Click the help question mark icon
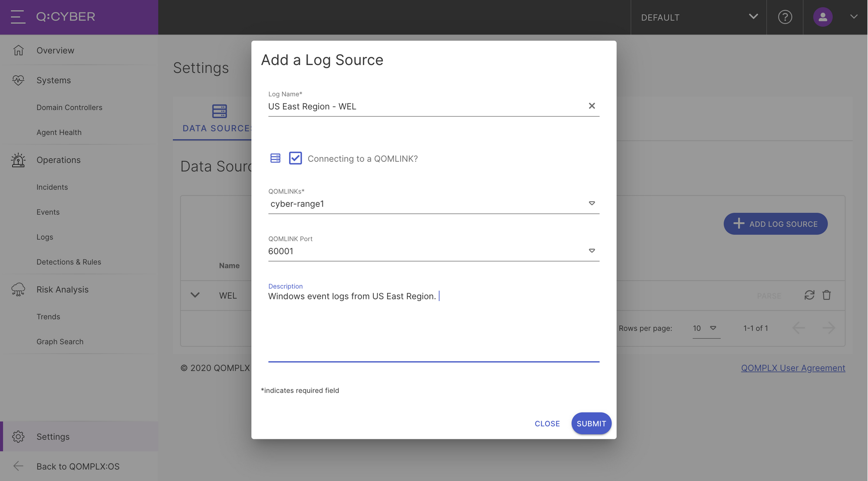Screen dimensions: 868x481 point(785,16)
